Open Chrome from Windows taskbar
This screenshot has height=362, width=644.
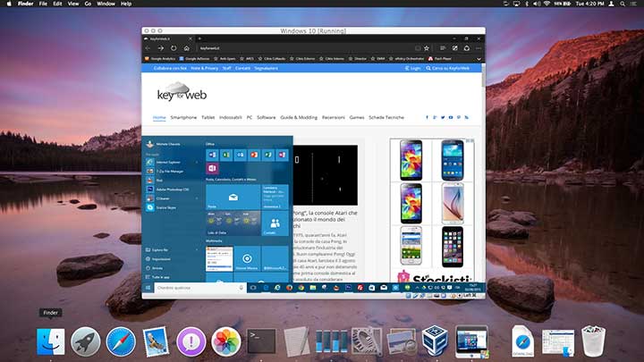301,288
